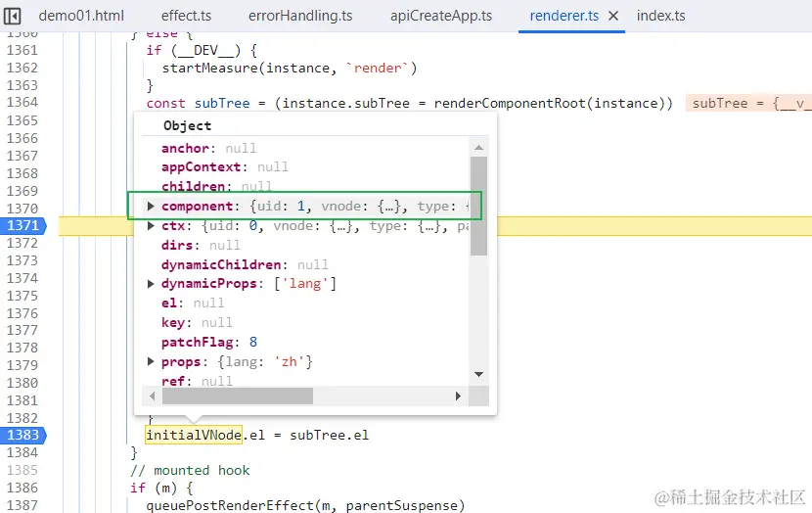
Task: Click the popup scroll down arrow
Action: 479,374
